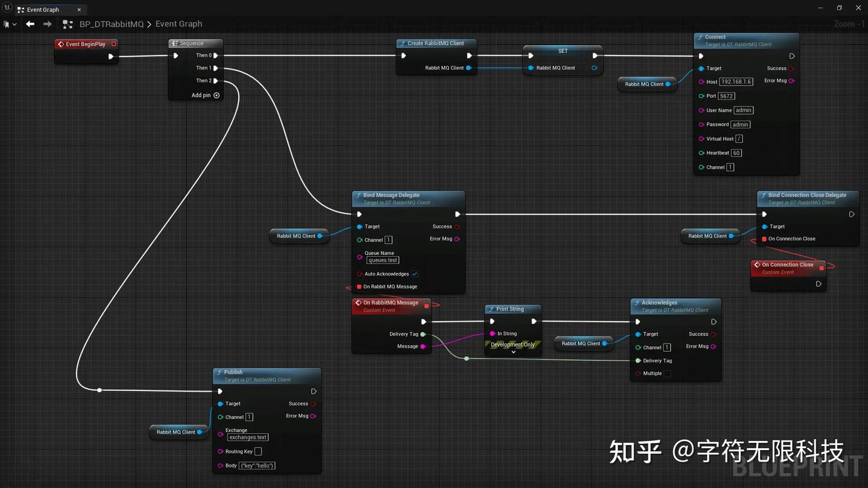868x488 pixels.
Task: Select the Acknowledges node header
Action: click(x=676, y=306)
